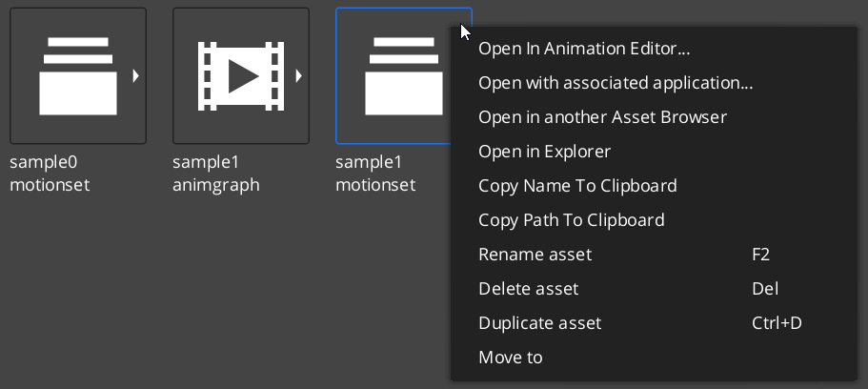
Task: Select the sample1 animgraph film icon
Action: coord(240,75)
